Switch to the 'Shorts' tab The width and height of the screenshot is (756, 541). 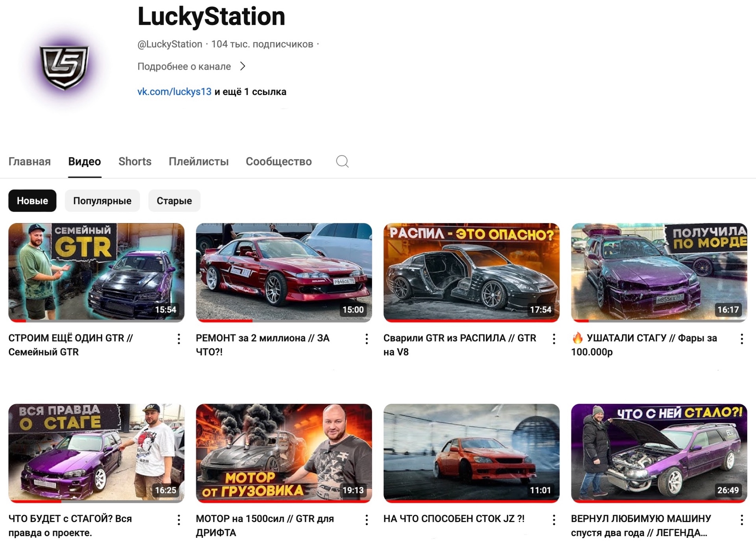(135, 162)
